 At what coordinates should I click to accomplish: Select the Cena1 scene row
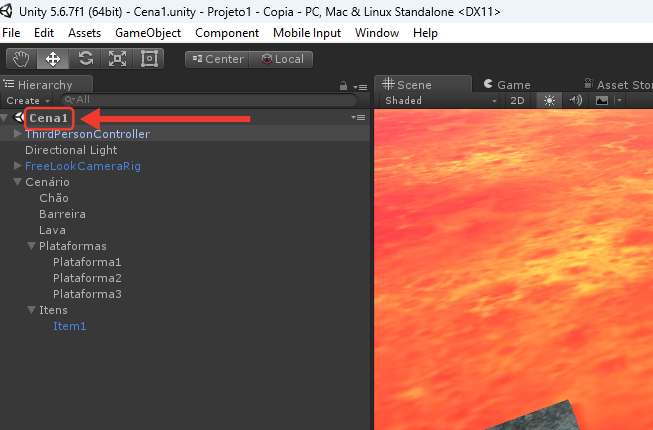click(185, 118)
